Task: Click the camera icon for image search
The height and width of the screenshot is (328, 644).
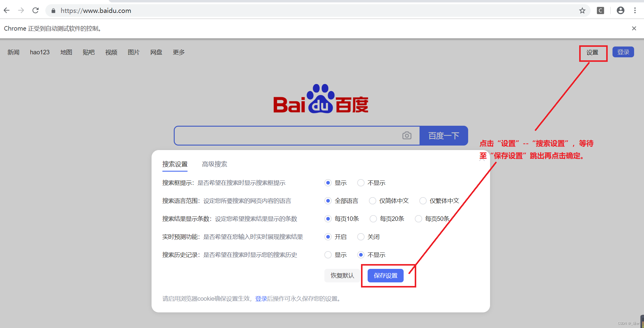Action: pos(407,135)
